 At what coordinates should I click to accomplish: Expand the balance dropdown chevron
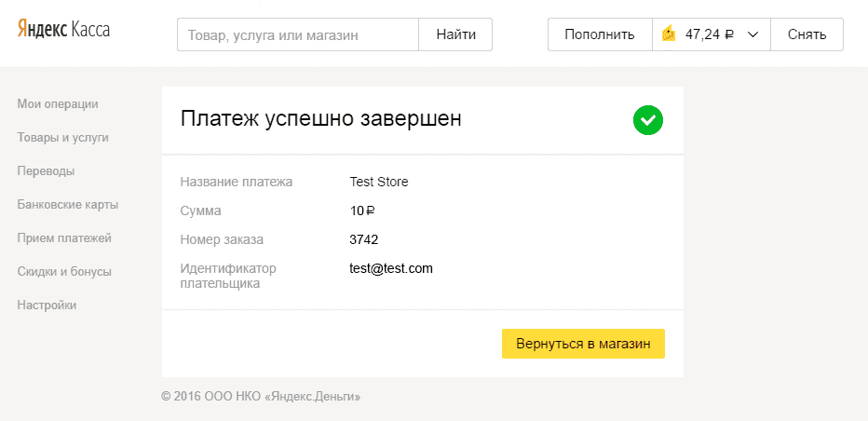pos(753,34)
